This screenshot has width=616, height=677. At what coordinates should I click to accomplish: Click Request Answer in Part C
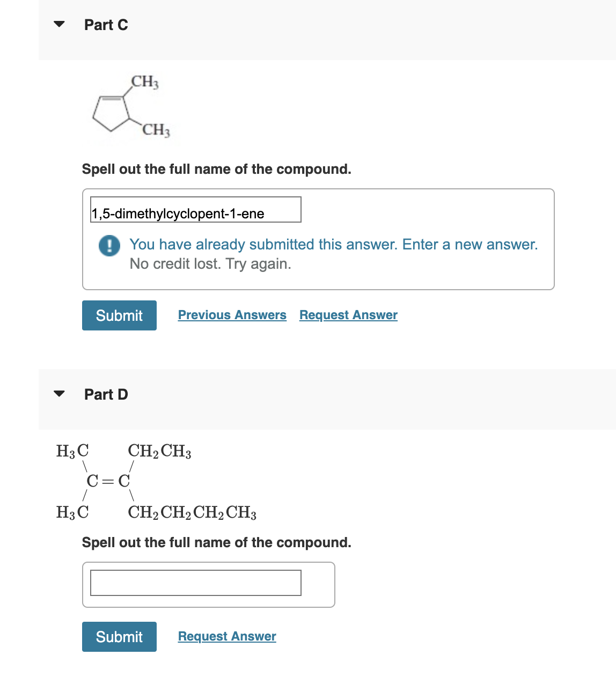tap(348, 315)
